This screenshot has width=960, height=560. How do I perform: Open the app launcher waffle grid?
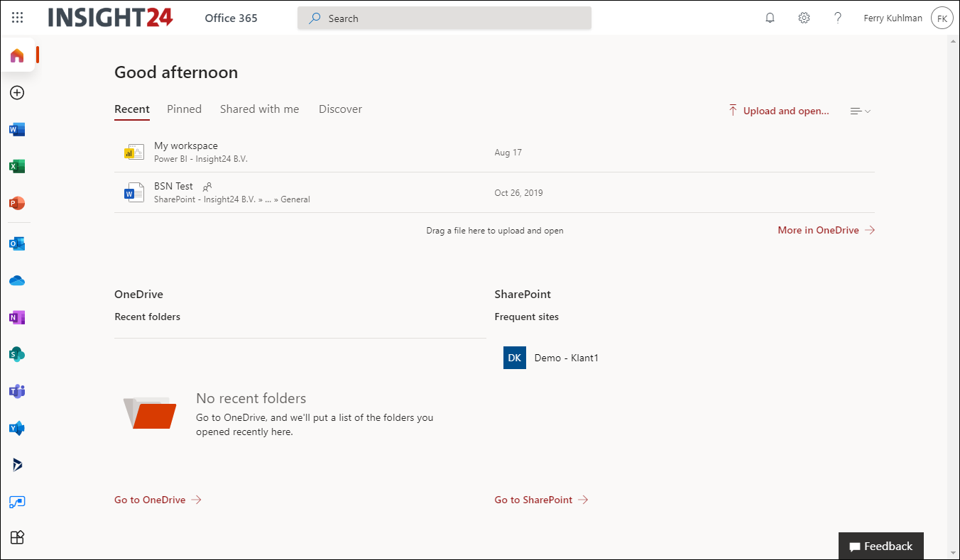tap(18, 18)
